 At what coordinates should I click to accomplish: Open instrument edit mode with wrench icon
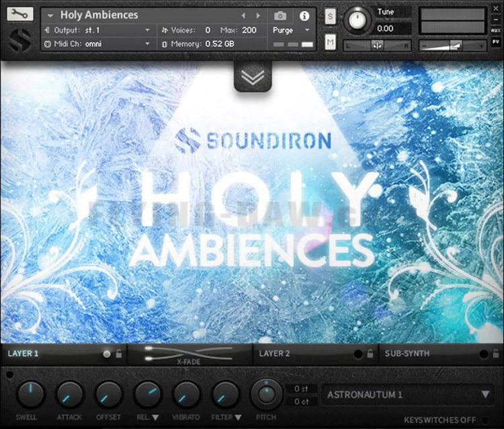click(20, 14)
